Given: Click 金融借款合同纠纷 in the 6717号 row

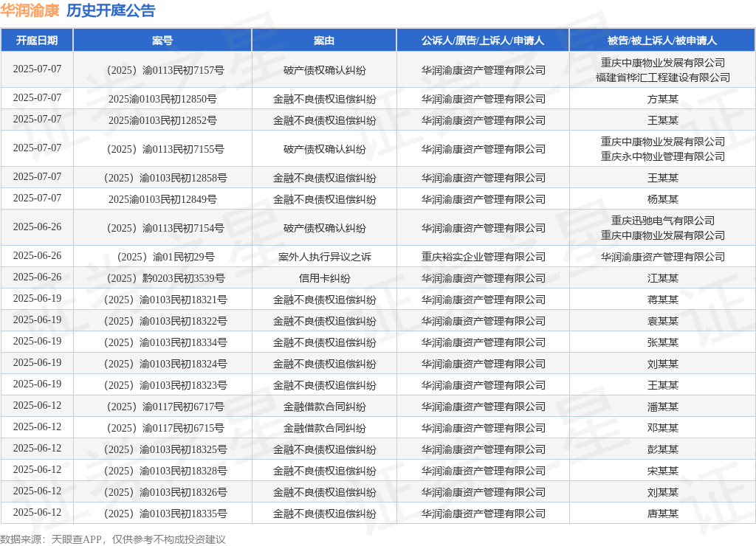Looking at the screenshot, I should click(325, 407).
